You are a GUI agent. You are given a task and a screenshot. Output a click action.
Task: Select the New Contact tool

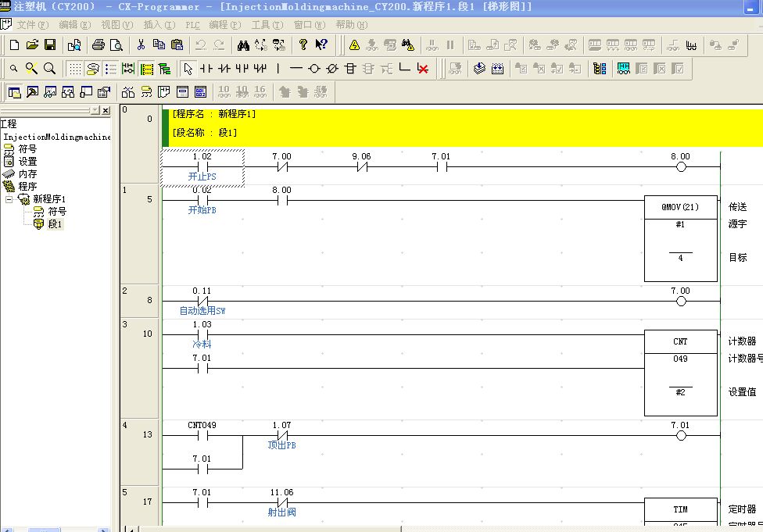(x=206, y=69)
